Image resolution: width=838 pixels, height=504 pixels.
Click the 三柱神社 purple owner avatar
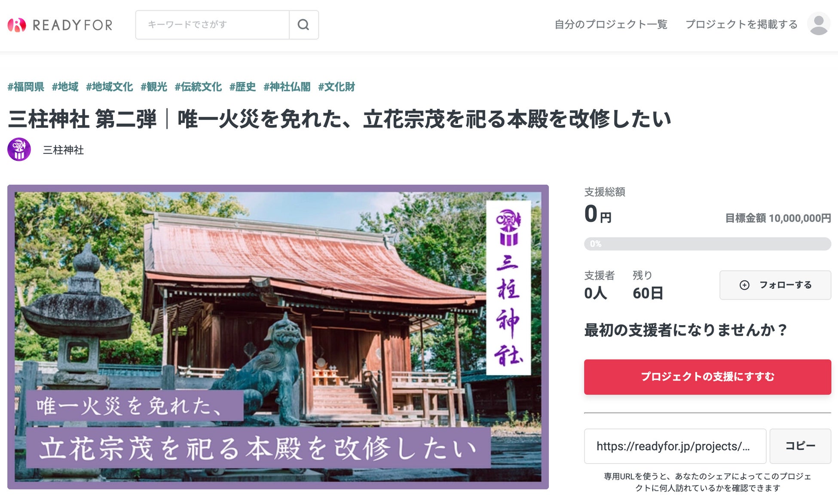coord(19,150)
